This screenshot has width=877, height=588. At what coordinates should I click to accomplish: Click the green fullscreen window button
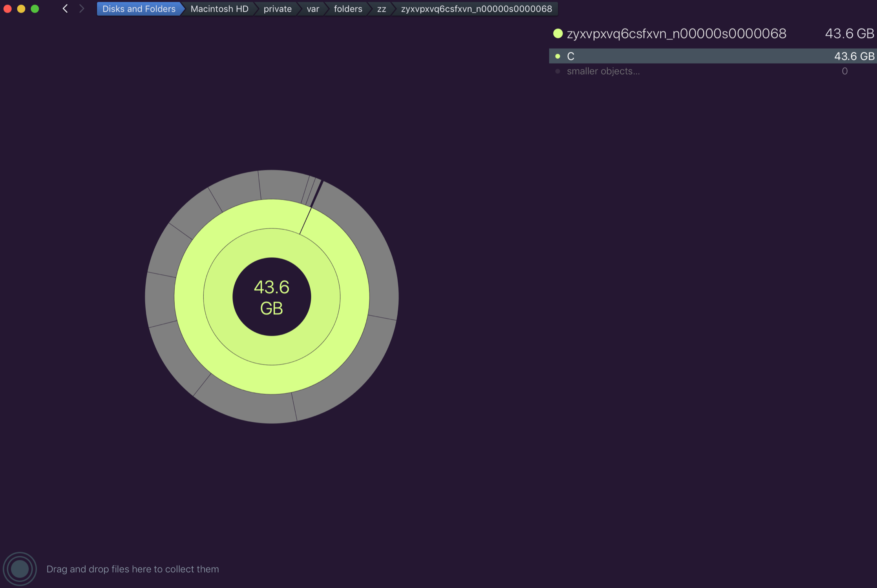[x=35, y=9]
